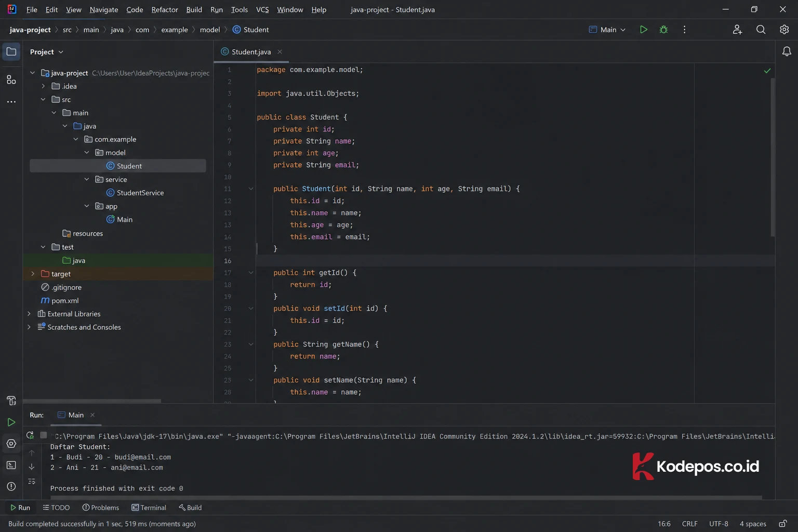Open the Build menu
The width and height of the screenshot is (798, 532).
pyautogui.click(x=194, y=9)
